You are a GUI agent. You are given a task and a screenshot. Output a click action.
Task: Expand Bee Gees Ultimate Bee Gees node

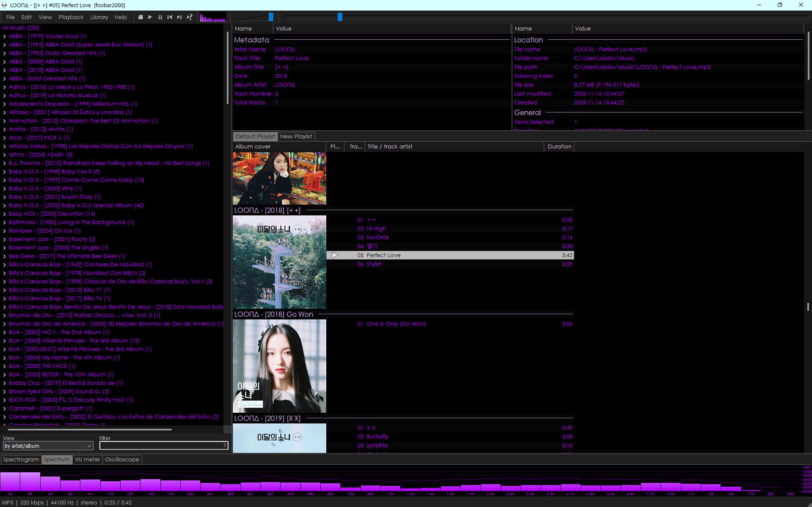[x=5, y=256]
